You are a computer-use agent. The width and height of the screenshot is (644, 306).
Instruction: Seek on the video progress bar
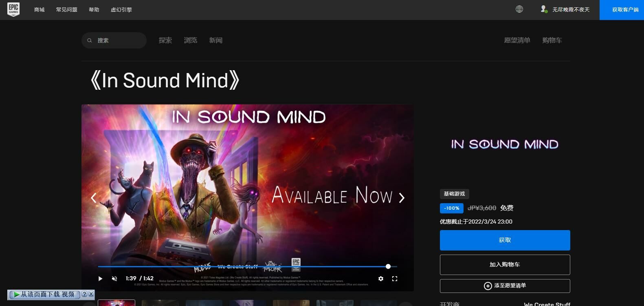coord(244,266)
